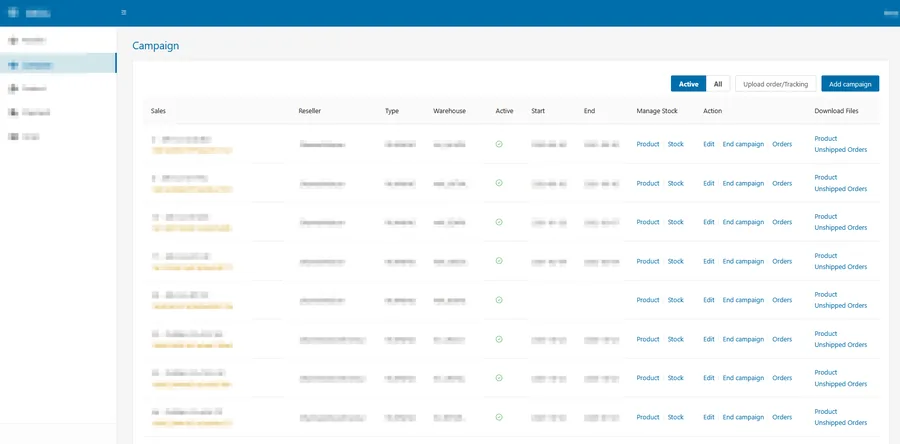Click the Warehouse column header

(x=449, y=111)
